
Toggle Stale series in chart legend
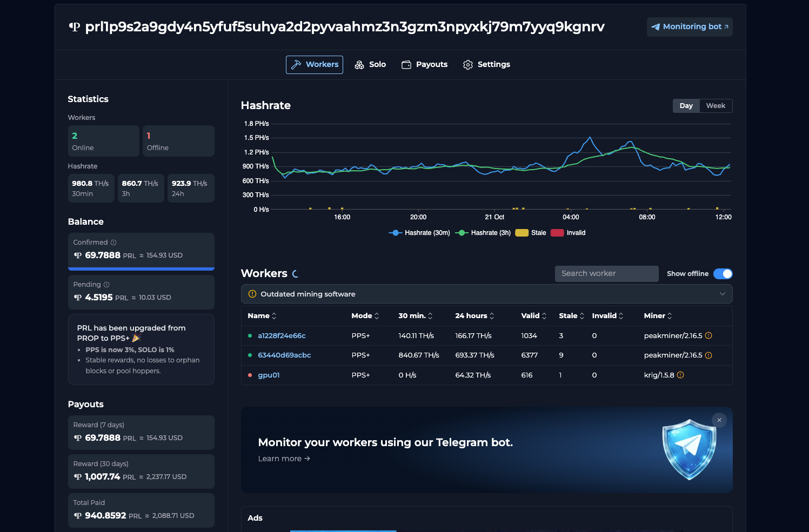tap(531, 233)
